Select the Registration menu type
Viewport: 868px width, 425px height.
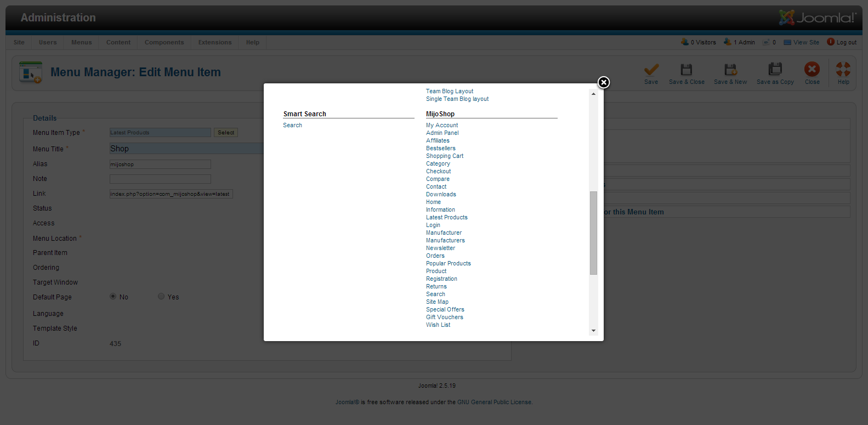(x=441, y=279)
